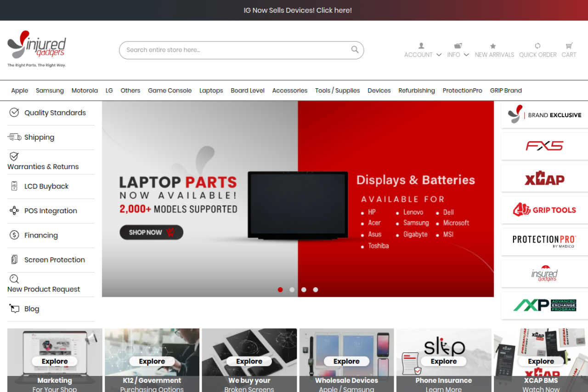Explore the K12 / Government card

pyautogui.click(x=152, y=361)
